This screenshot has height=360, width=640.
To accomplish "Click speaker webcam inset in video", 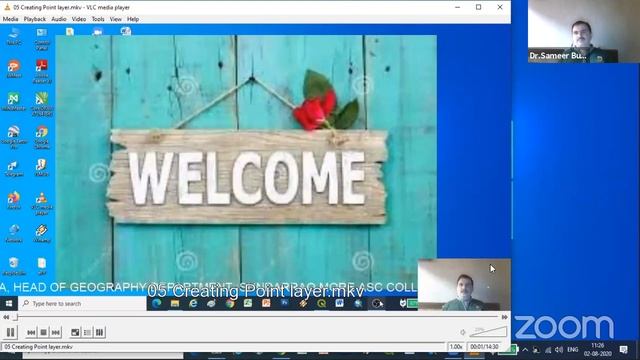I will (x=464, y=284).
